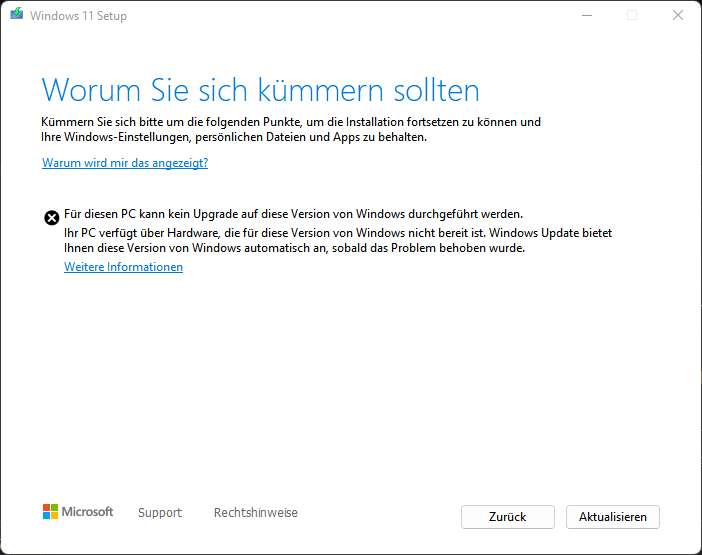702x555 pixels.
Task: Click the heading 'Worum Sie sich kümmern sollten'
Action: tap(261, 90)
